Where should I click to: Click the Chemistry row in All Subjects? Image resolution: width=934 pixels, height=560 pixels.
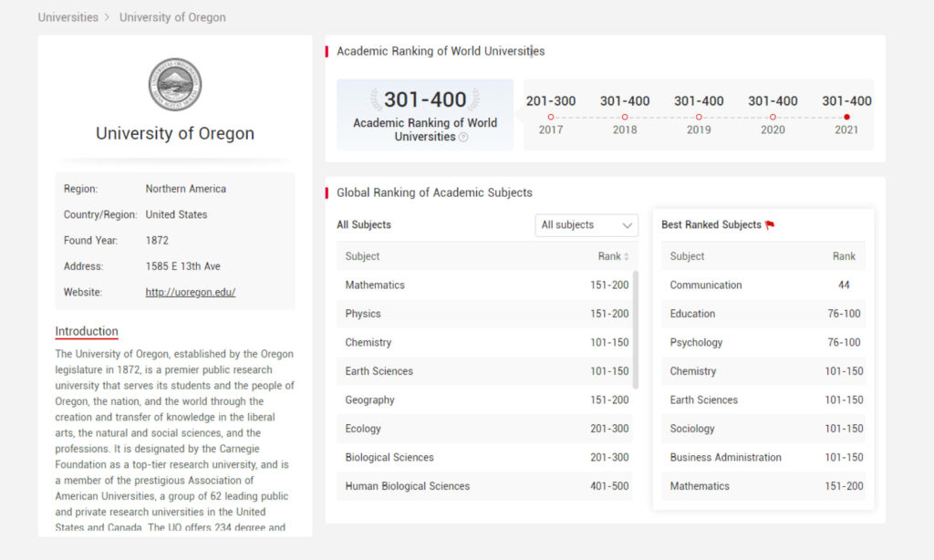coord(484,343)
